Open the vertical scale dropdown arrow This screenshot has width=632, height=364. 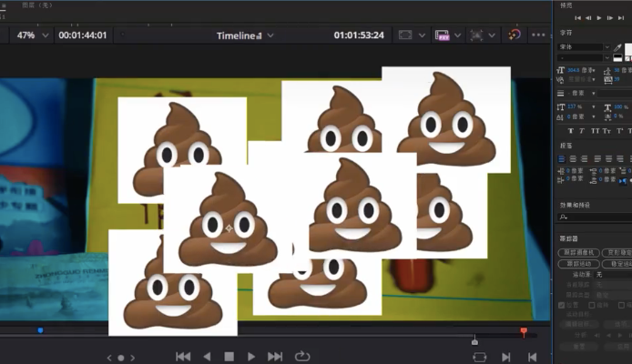point(594,107)
